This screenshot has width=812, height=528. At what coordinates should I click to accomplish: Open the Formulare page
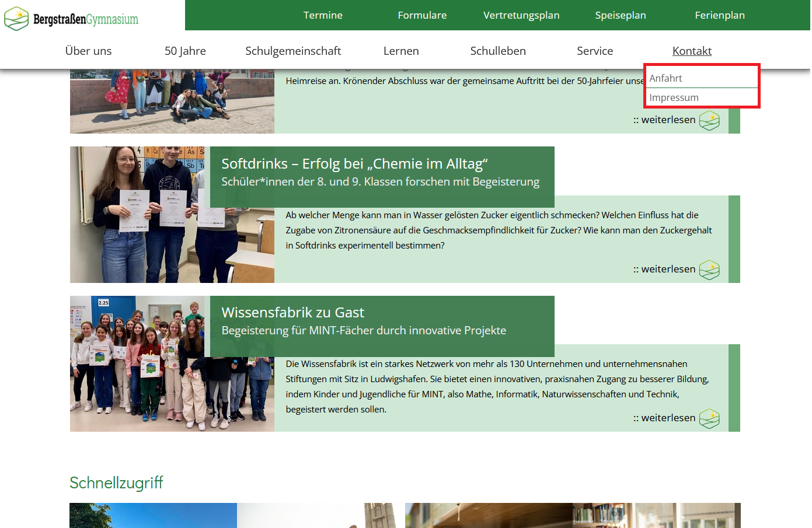click(x=422, y=15)
